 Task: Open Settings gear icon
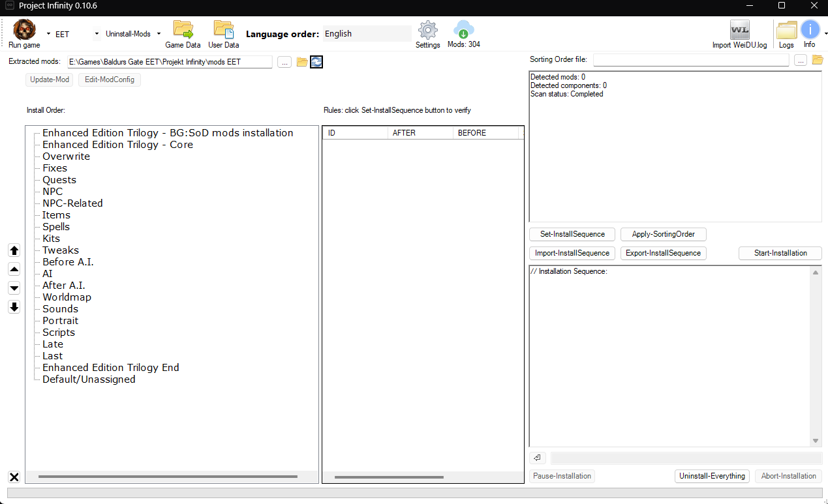tap(427, 30)
